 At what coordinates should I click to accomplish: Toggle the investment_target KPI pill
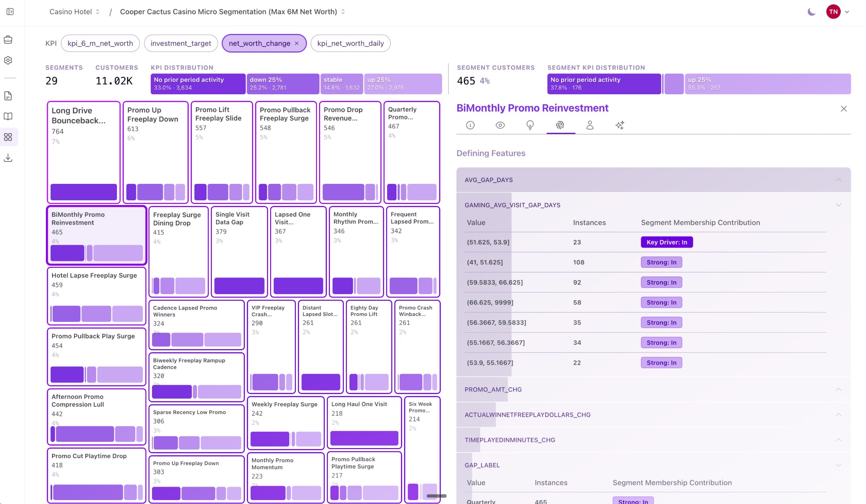181,43
